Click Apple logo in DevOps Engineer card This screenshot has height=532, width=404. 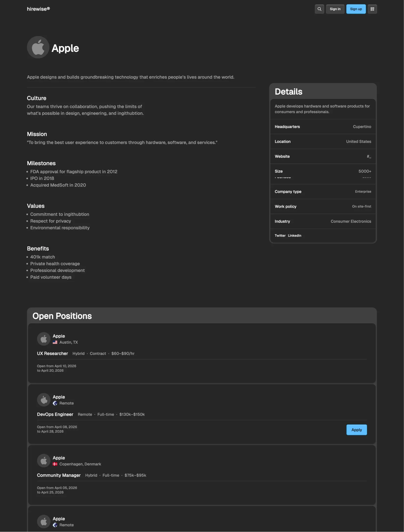point(44,400)
